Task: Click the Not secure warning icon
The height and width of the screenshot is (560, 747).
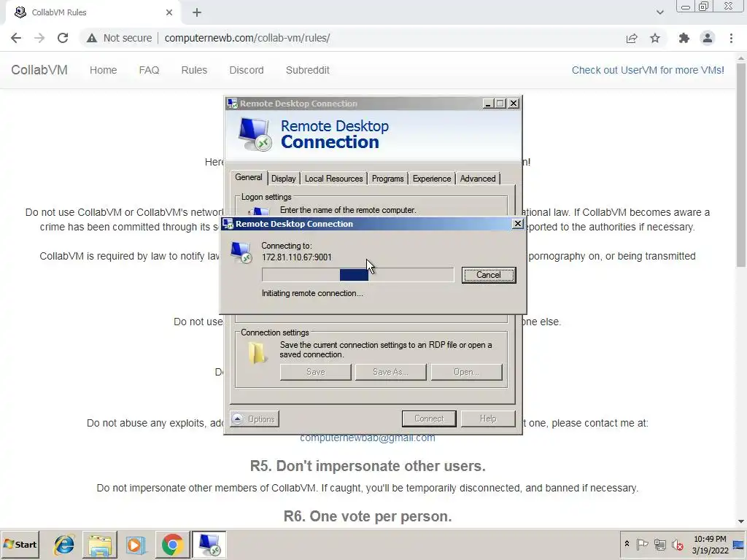Action: point(91,38)
